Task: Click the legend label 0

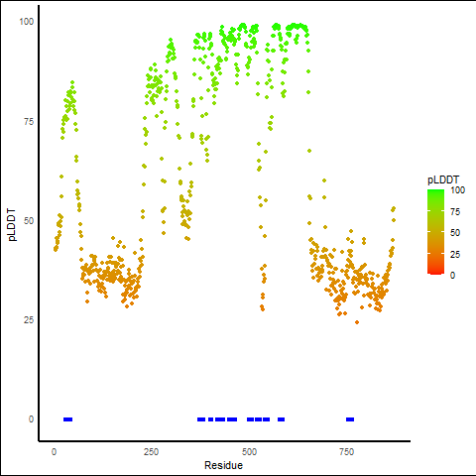Action: click(x=453, y=276)
